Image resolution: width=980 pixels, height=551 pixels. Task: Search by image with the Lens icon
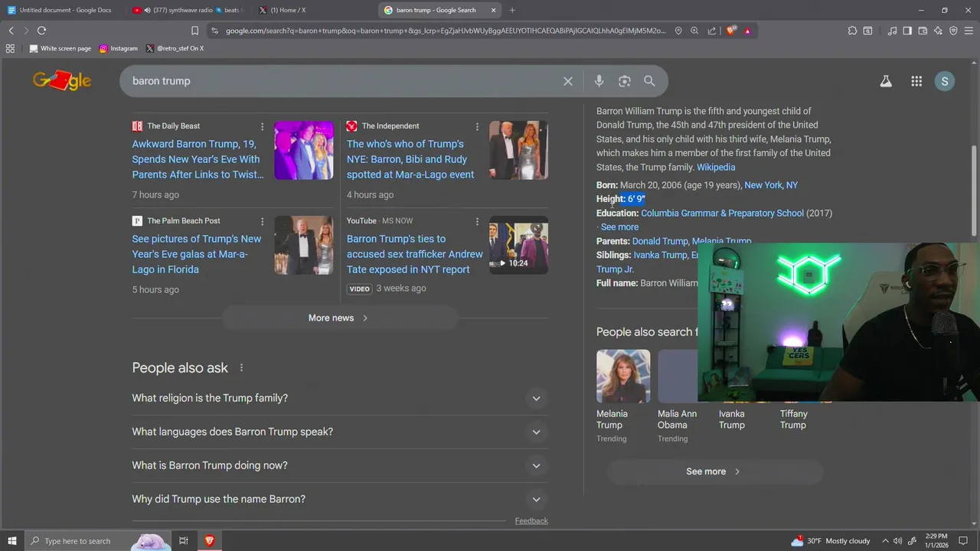pos(625,81)
